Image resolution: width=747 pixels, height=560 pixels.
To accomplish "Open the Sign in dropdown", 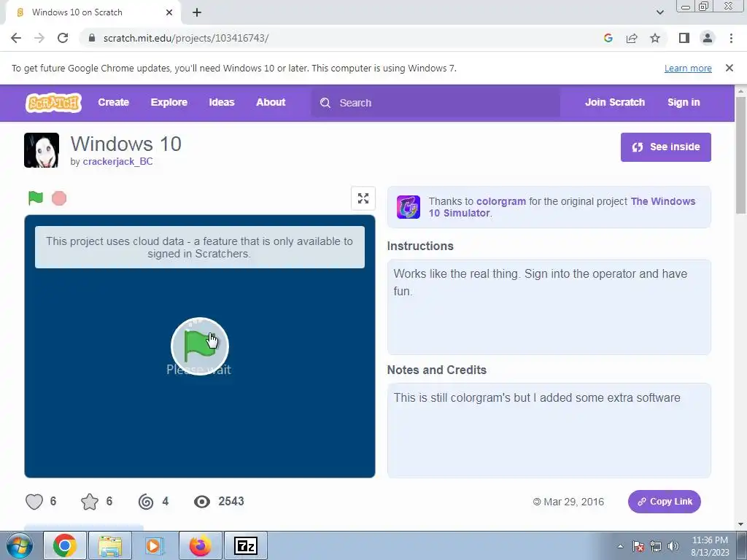I will 684,102.
